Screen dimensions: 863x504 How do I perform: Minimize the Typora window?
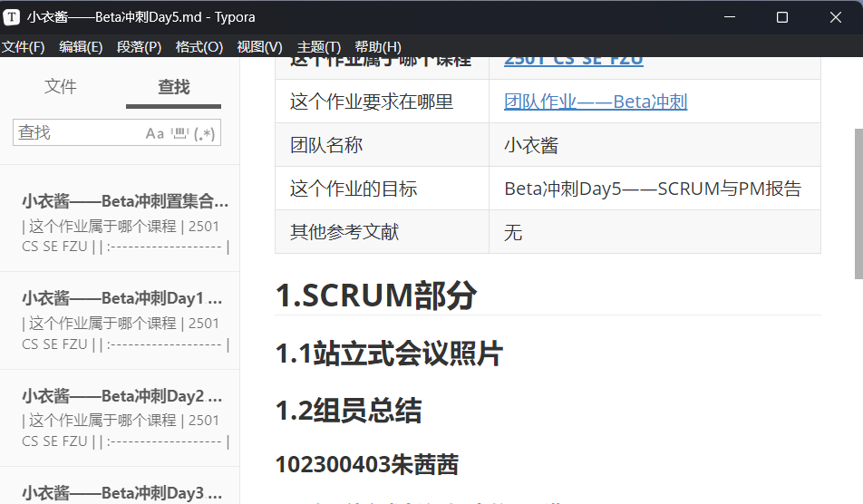coord(730,17)
